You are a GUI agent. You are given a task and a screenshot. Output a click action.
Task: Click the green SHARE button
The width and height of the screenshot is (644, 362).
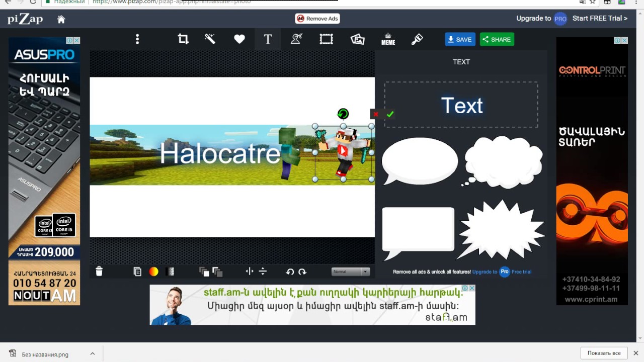497,39
